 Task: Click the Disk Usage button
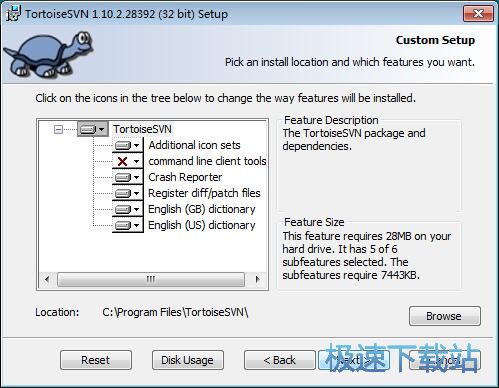[188, 360]
